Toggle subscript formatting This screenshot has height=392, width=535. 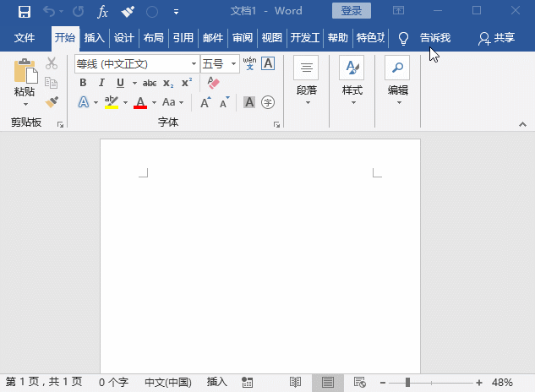pyautogui.click(x=168, y=84)
